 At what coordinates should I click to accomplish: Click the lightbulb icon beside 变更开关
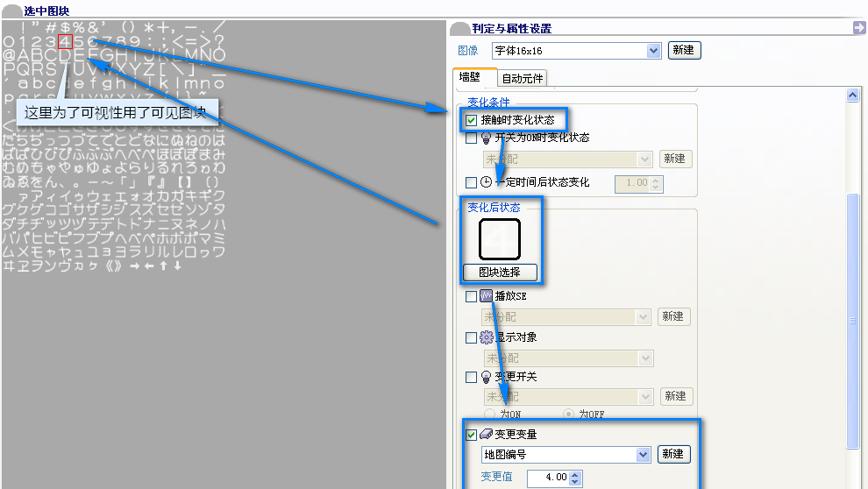tap(486, 377)
